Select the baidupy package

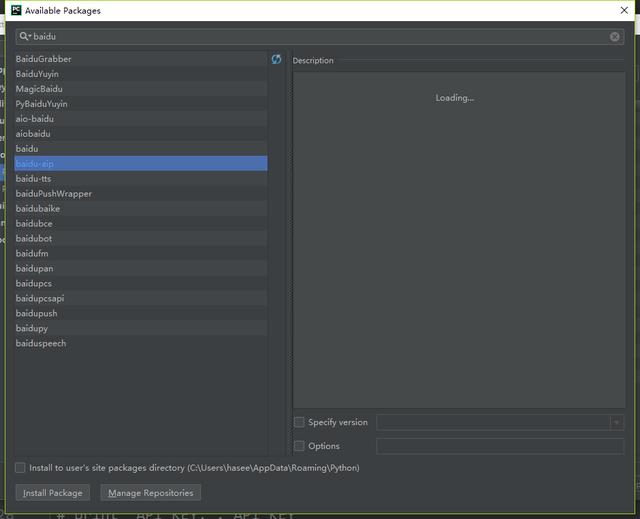coord(141,328)
